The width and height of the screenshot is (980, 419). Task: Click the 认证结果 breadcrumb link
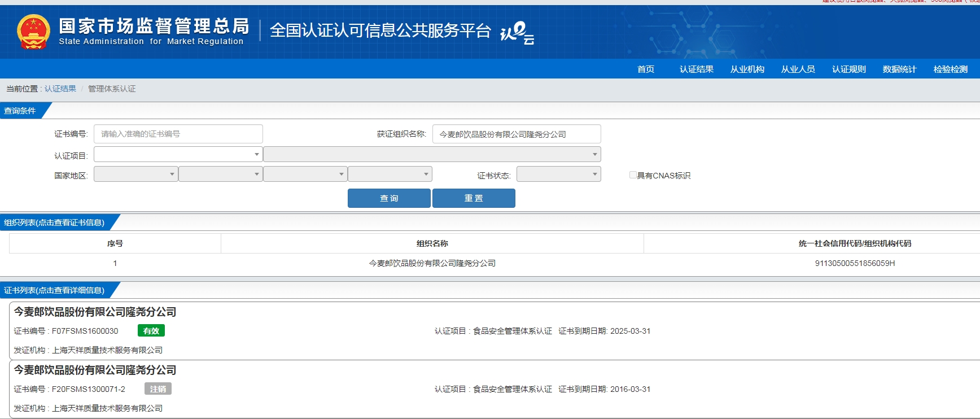tap(60, 89)
